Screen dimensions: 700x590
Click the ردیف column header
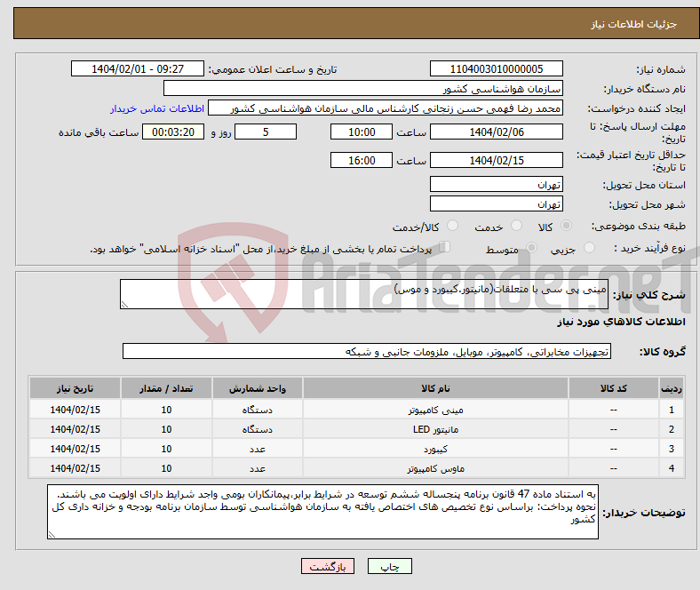pos(671,388)
